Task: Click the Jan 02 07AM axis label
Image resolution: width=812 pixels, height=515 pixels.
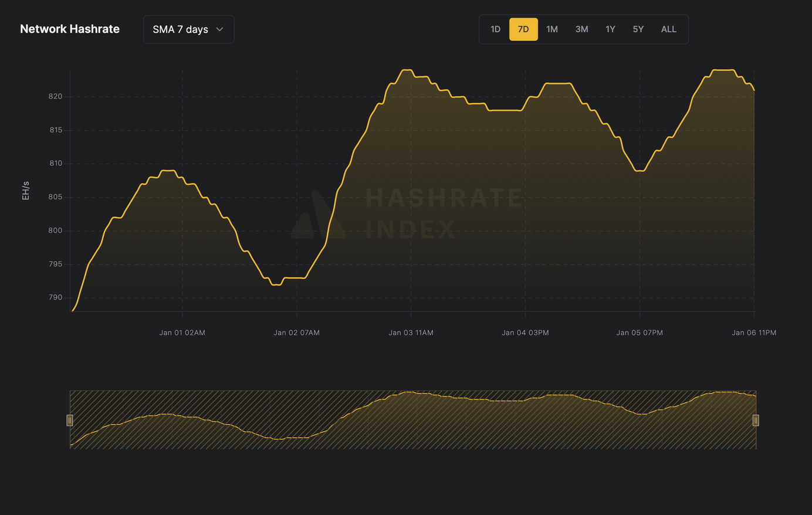Action: pyautogui.click(x=297, y=333)
